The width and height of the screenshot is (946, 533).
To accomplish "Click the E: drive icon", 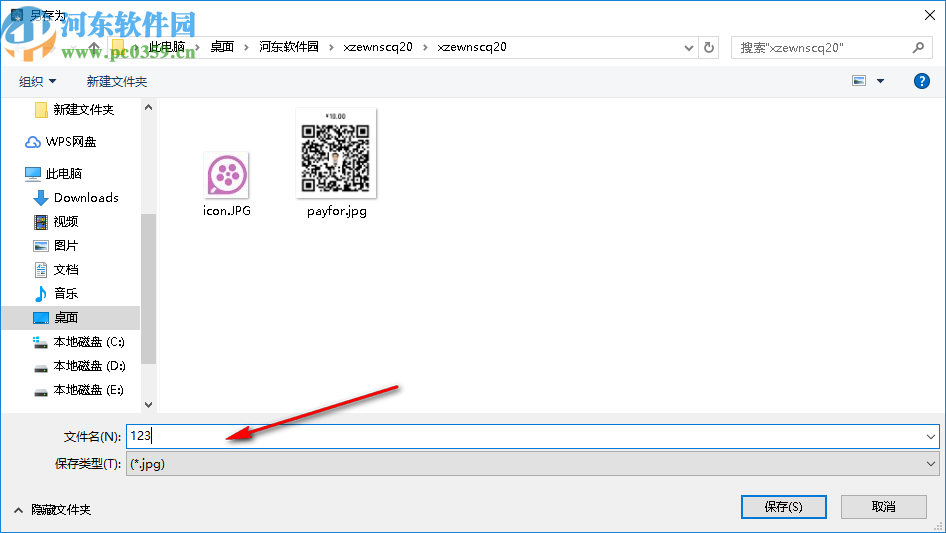I will pyautogui.click(x=40, y=392).
